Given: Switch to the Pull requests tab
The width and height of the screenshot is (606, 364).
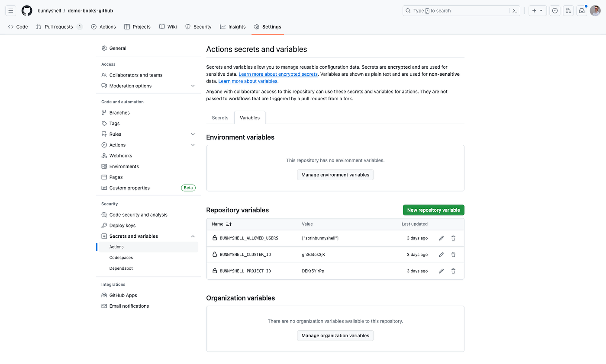Looking at the screenshot, I should [x=59, y=27].
